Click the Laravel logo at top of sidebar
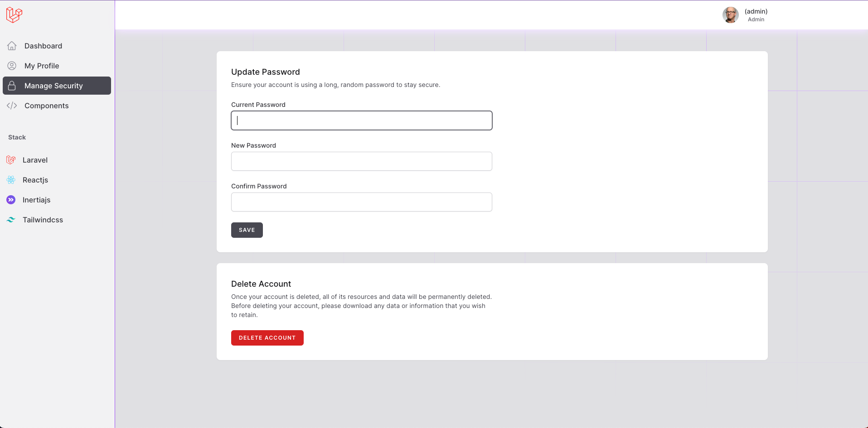 point(14,15)
